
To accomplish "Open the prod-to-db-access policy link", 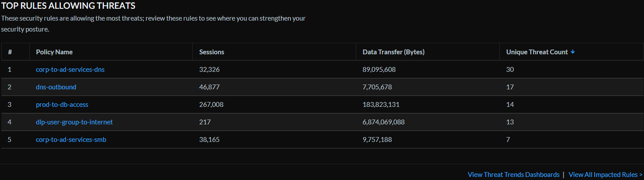I will [62, 104].
